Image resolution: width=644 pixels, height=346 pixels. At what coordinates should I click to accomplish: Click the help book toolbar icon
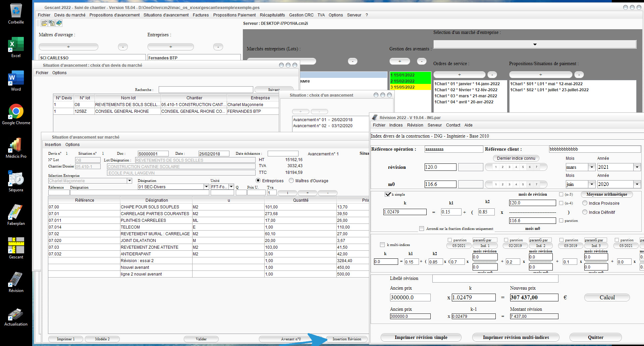(59, 23)
